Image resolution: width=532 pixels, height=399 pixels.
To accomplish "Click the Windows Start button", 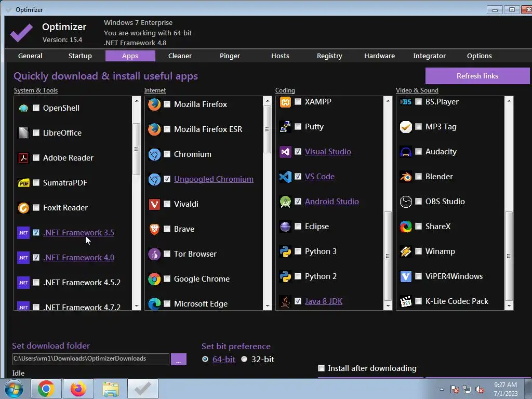I will [14, 389].
